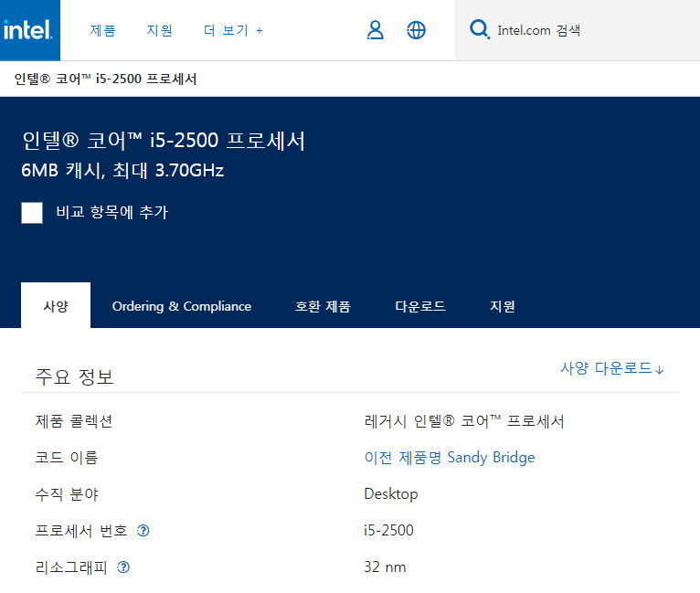Expand the 더 보기 + menu
This screenshot has width=700, height=593.
(x=233, y=30)
